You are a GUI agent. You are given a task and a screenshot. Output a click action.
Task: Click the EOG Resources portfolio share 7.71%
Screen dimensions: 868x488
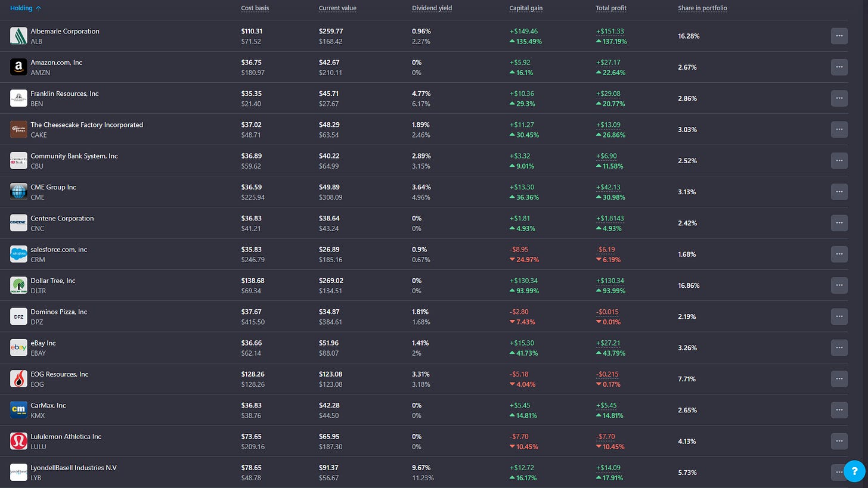(687, 379)
